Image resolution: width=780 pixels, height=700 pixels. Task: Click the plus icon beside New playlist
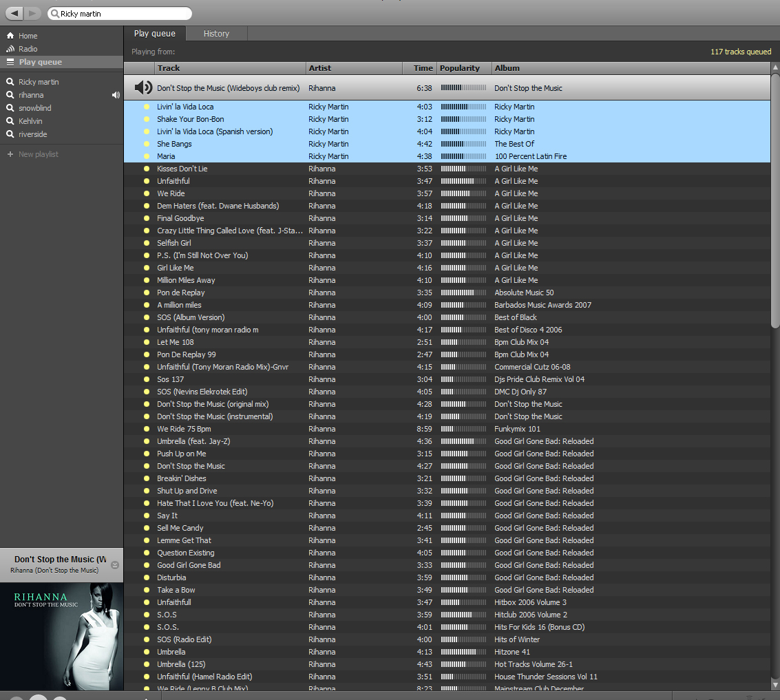click(10, 154)
